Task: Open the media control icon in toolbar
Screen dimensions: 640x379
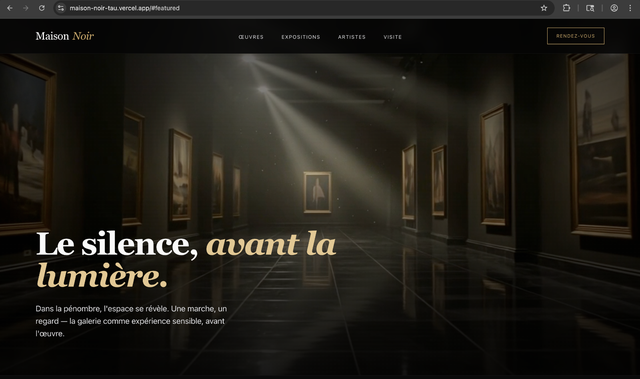Action: 590,8
